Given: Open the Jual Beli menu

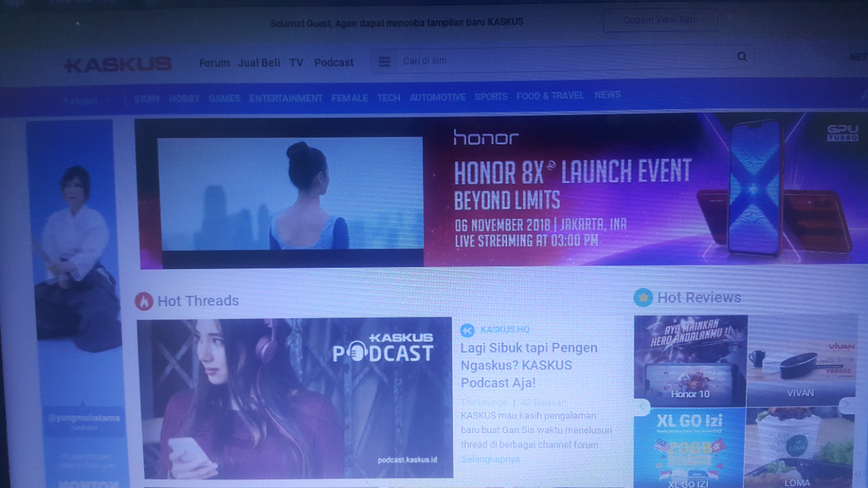Looking at the screenshot, I should click(259, 62).
